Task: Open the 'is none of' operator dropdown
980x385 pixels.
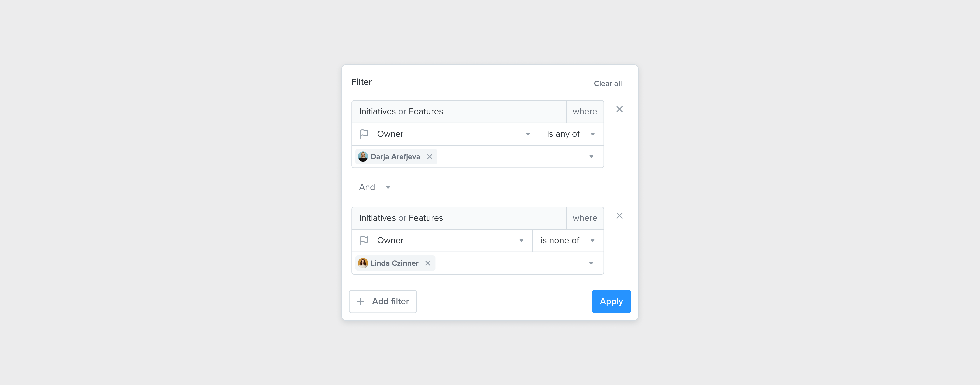Action: (592, 241)
